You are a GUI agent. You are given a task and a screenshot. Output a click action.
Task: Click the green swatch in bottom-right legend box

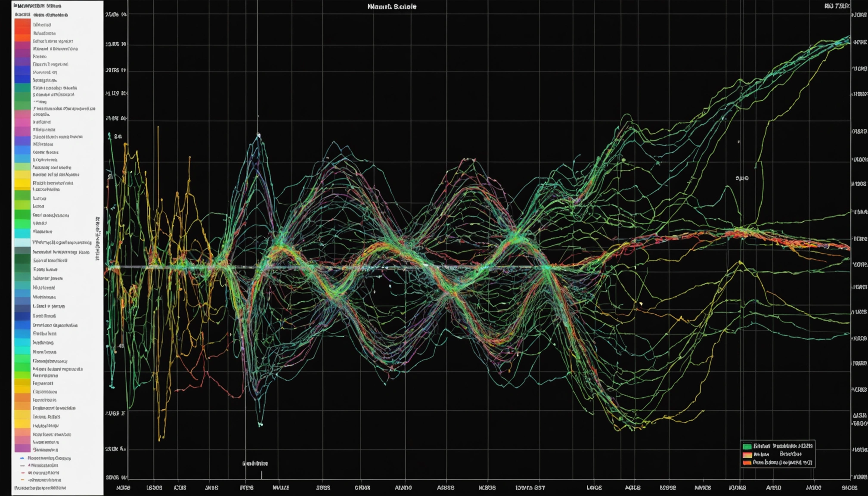pos(747,446)
